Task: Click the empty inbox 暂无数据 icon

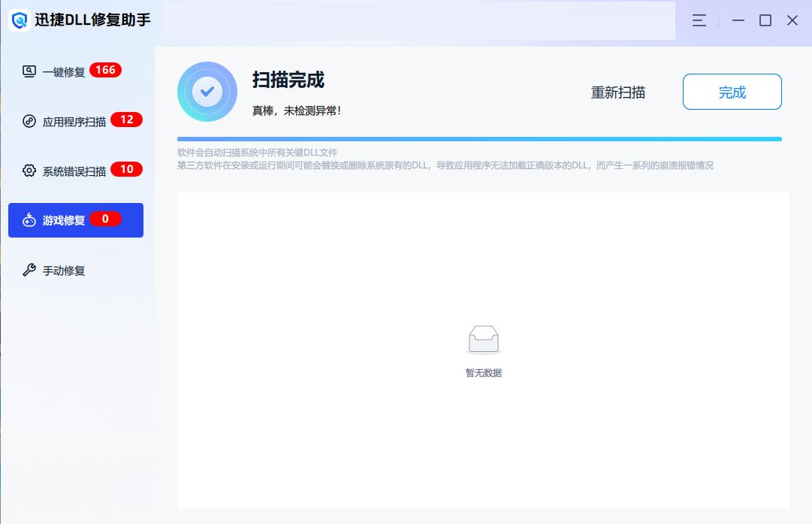Action: pyautogui.click(x=484, y=340)
